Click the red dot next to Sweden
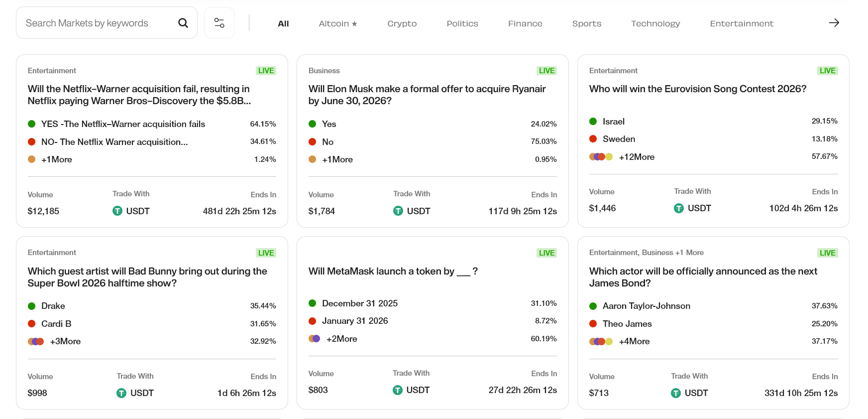868x419 pixels. click(593, 139)
